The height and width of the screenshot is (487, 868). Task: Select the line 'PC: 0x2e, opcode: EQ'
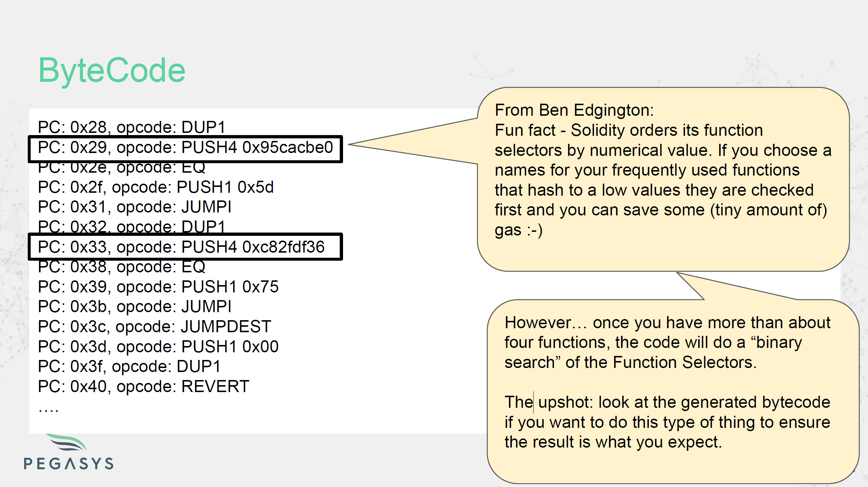click(122, 168)
